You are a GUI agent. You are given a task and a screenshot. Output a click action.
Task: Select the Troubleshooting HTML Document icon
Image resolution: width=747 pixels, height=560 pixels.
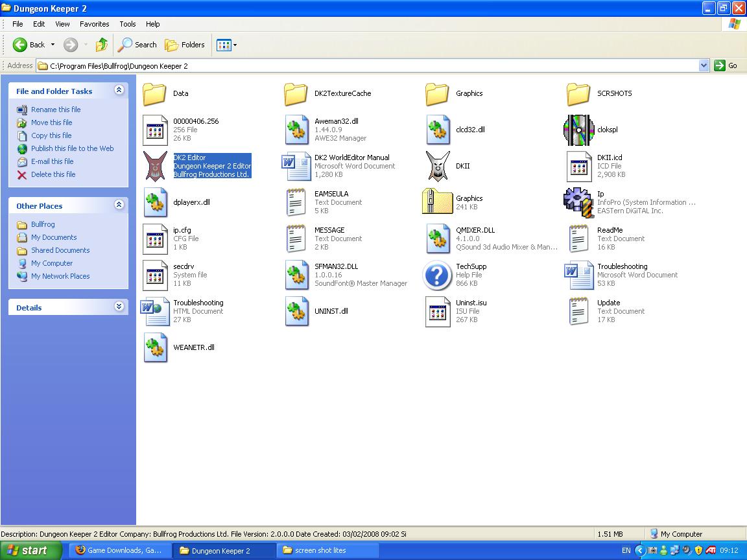pyautogui.click(x=156, y=311)
